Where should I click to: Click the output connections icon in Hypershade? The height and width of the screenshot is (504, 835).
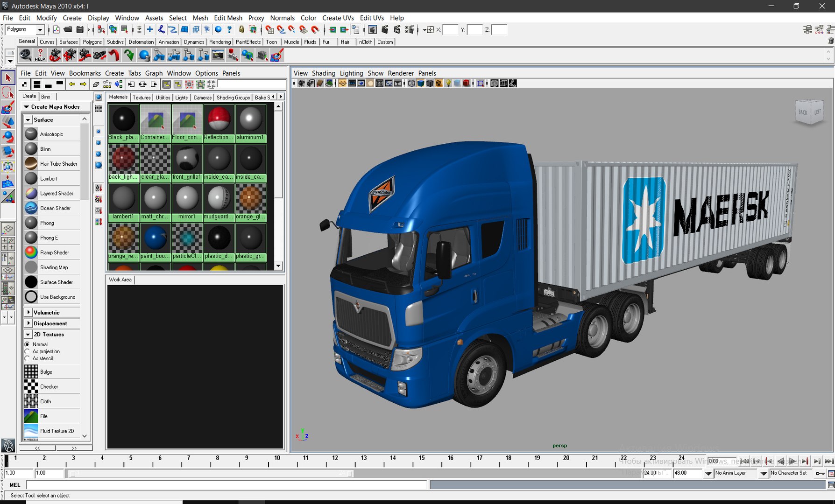[154, 84]
